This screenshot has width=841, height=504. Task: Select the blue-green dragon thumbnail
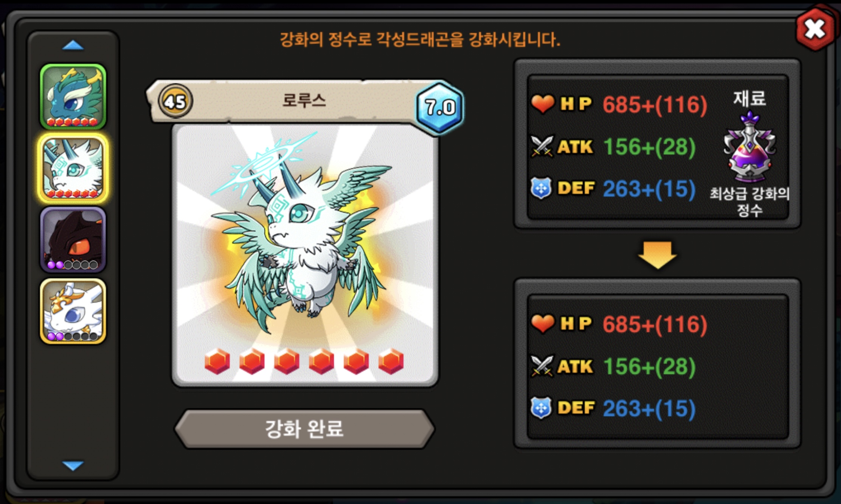pyautogui.click(x=73, y=97)
